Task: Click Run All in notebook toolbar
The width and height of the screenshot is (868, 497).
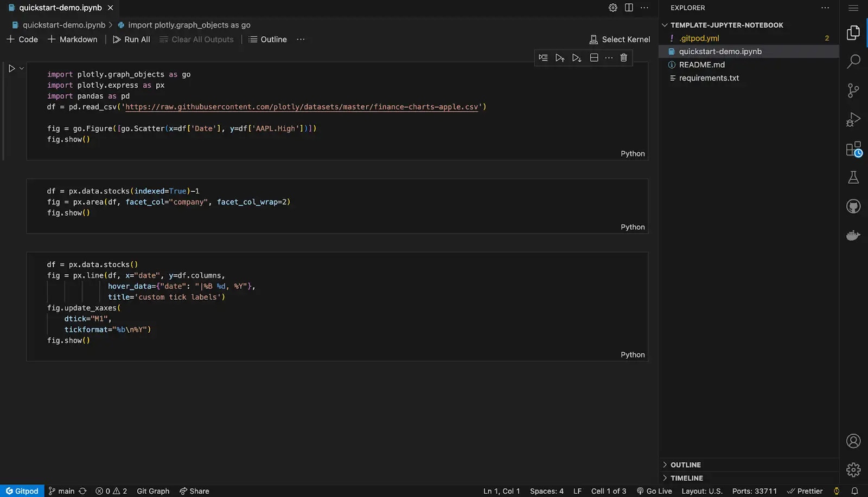Action: click(x=131, y=40)
